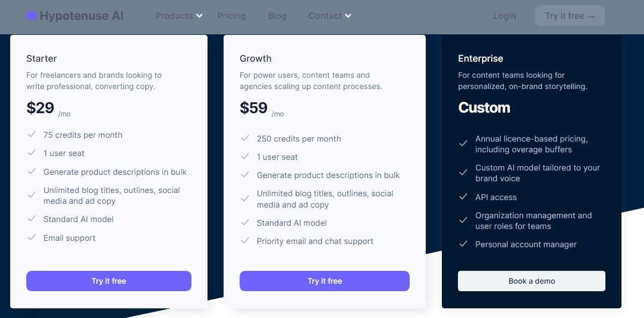This screenshot has height=318, width=644.
Task: Start Growth plan with Try it free
Action: click(x=324, y=281)
